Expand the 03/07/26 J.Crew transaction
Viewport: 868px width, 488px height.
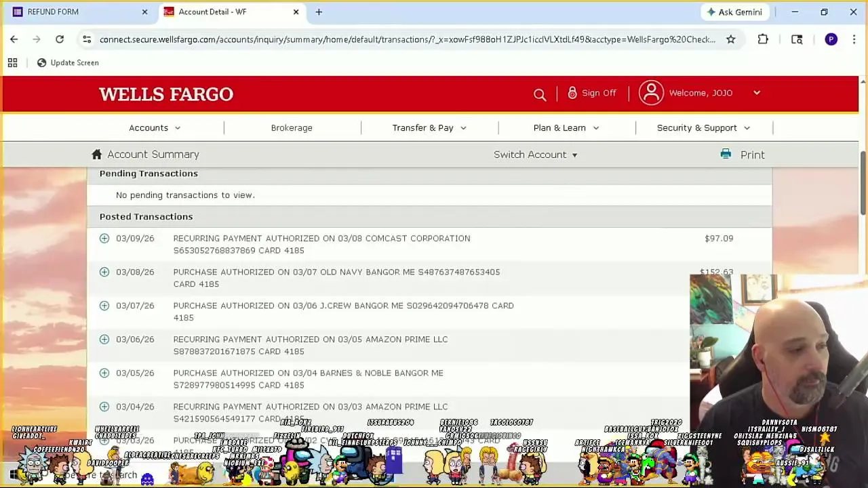104,306
